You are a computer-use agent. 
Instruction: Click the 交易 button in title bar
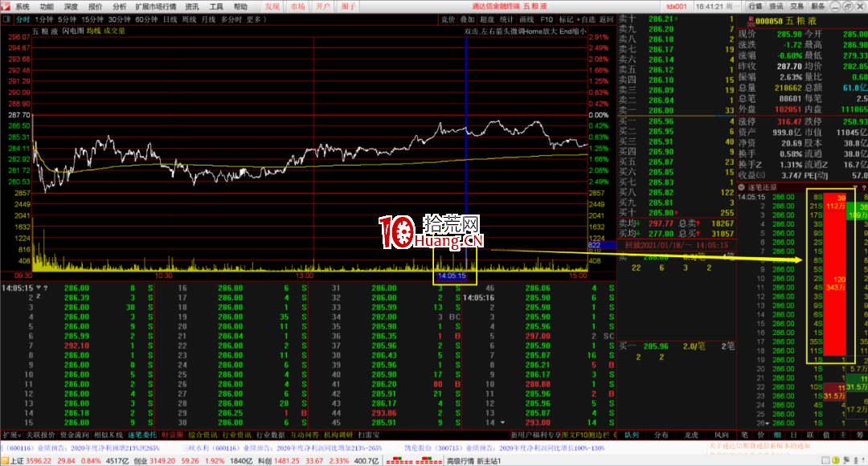coord(796,6)
